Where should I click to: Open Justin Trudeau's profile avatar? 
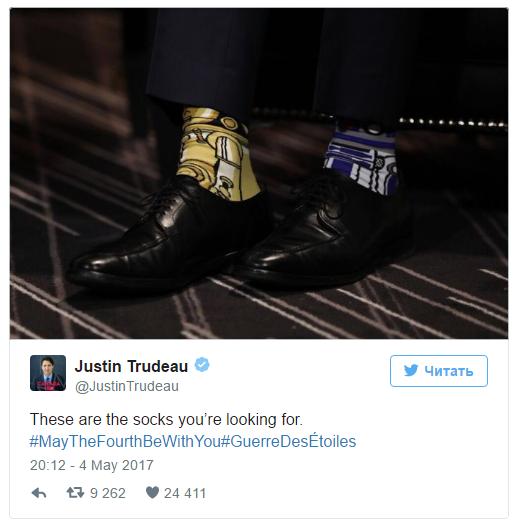48,373
